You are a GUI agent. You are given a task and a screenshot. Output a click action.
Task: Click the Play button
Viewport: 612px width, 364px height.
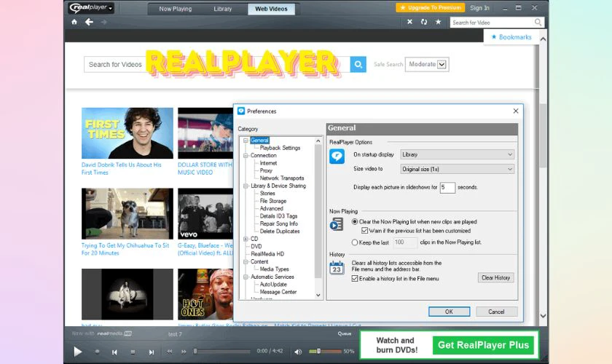click(x=78, y=352)
